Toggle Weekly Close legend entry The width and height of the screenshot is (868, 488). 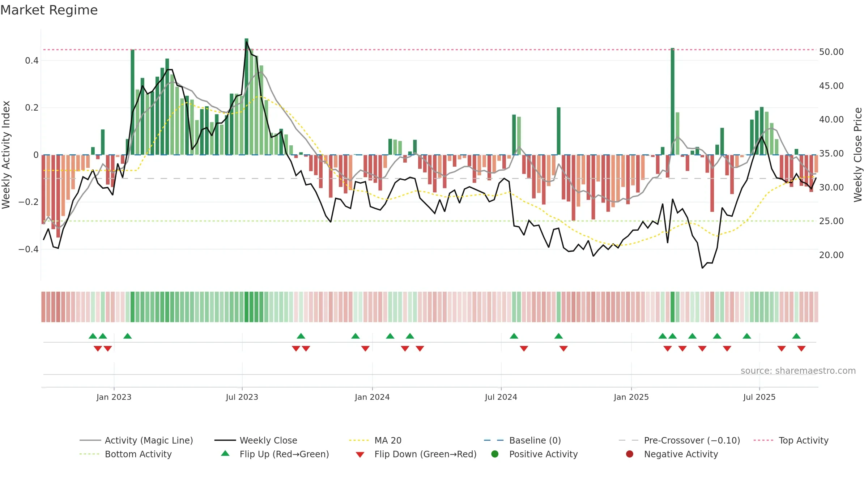(256, 440)
